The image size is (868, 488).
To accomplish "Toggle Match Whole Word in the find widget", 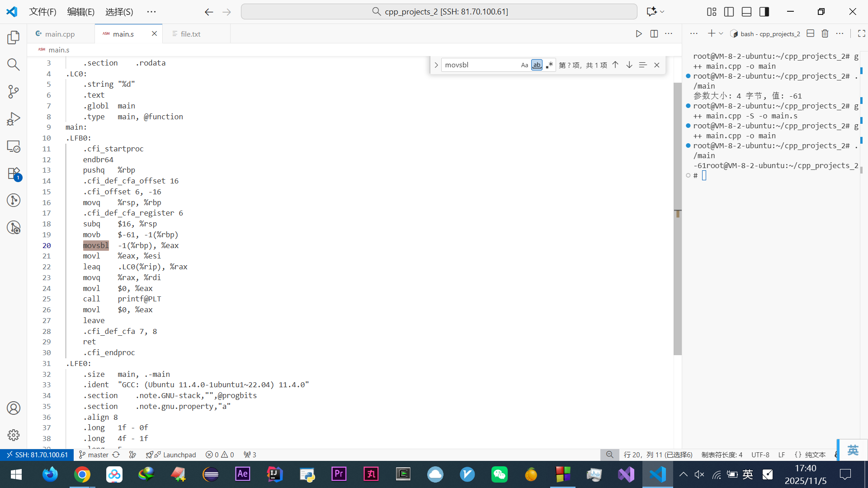I will [537, 65].
